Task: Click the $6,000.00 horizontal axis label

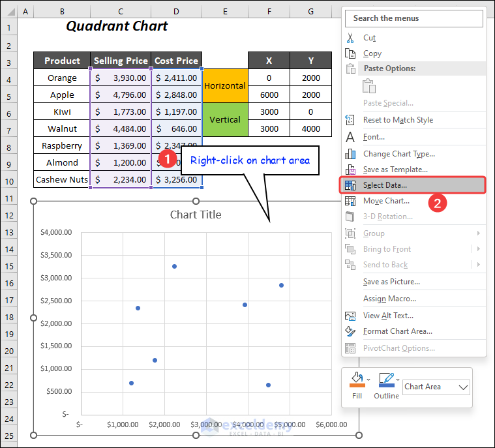Action: pyautogui.click(x=331, y=425)
